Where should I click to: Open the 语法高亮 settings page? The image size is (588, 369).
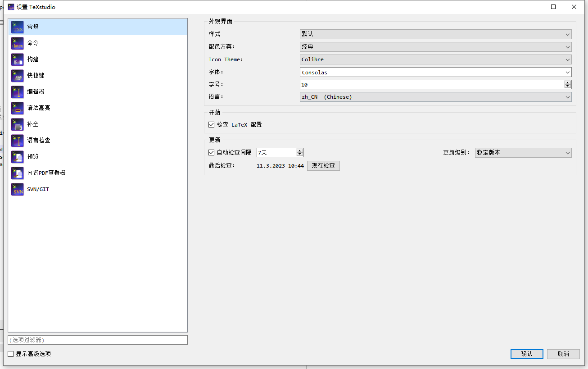(98, 108)
